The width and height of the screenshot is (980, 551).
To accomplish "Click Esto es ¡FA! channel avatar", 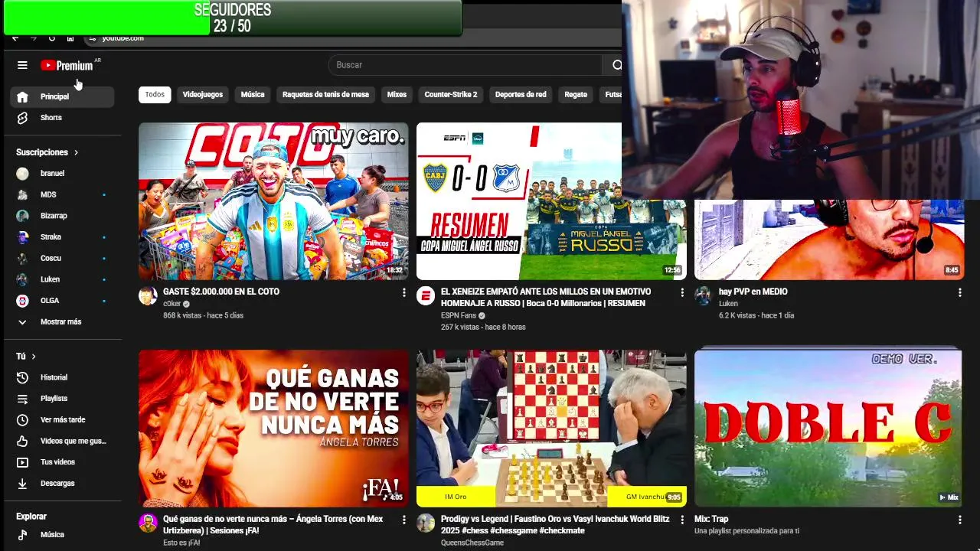I will point(148,523).
